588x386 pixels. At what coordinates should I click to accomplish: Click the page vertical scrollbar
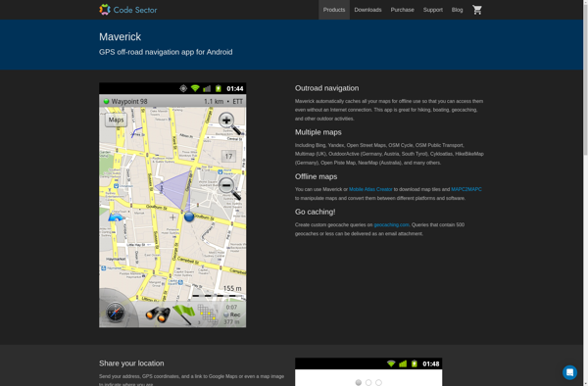coord(585,193)
